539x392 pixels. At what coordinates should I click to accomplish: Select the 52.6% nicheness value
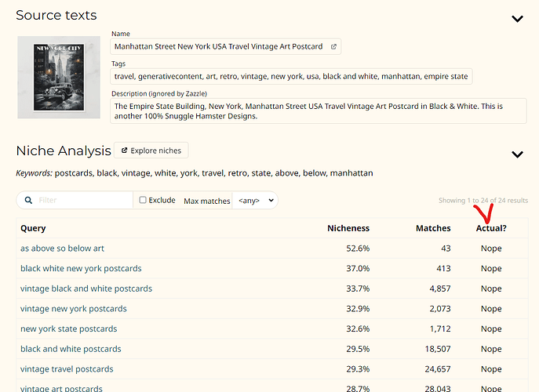coord(358,249)
